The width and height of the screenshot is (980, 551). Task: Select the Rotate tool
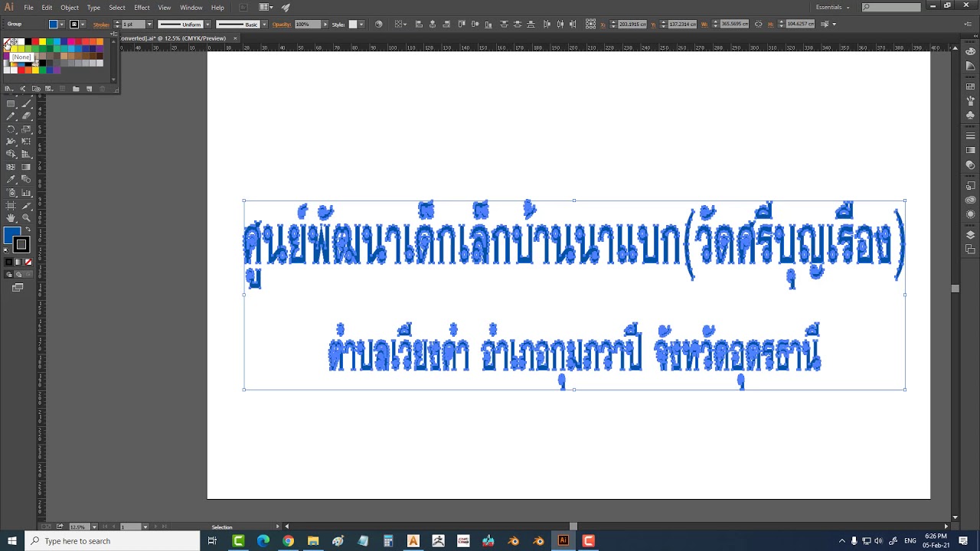(x=11, y=129)
